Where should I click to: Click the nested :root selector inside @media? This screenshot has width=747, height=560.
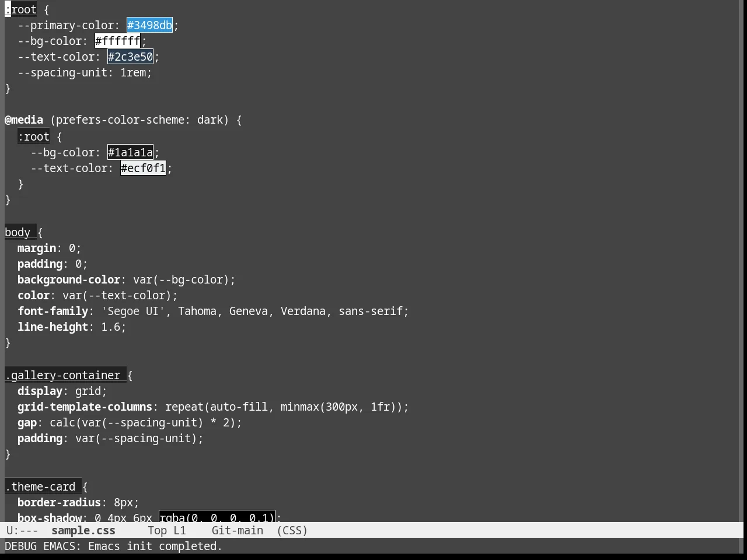(33, 136)
